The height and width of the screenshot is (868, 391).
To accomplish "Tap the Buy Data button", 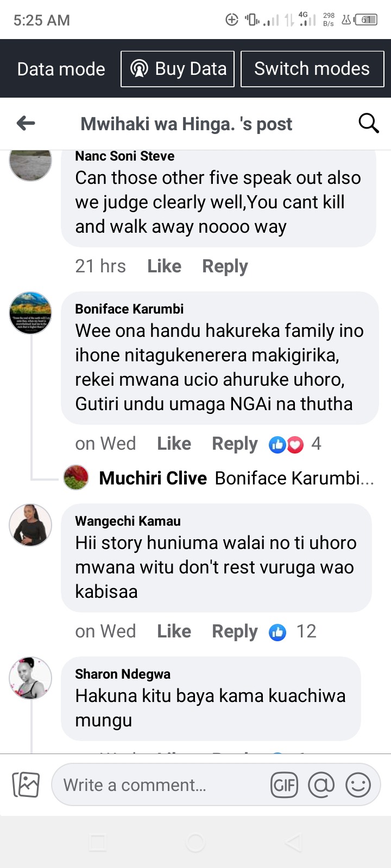I will click(178, 69).
